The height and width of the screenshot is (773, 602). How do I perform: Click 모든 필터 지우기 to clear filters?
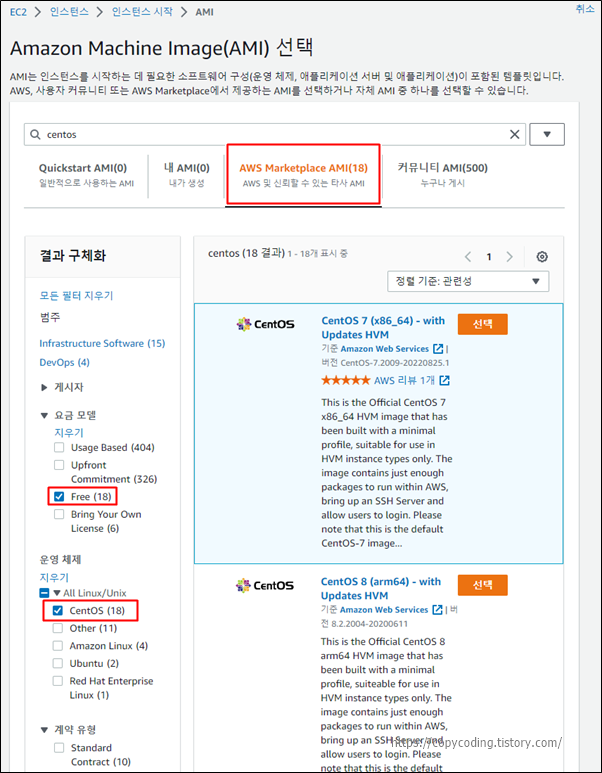pyautogui.click(x=76, y=296)
